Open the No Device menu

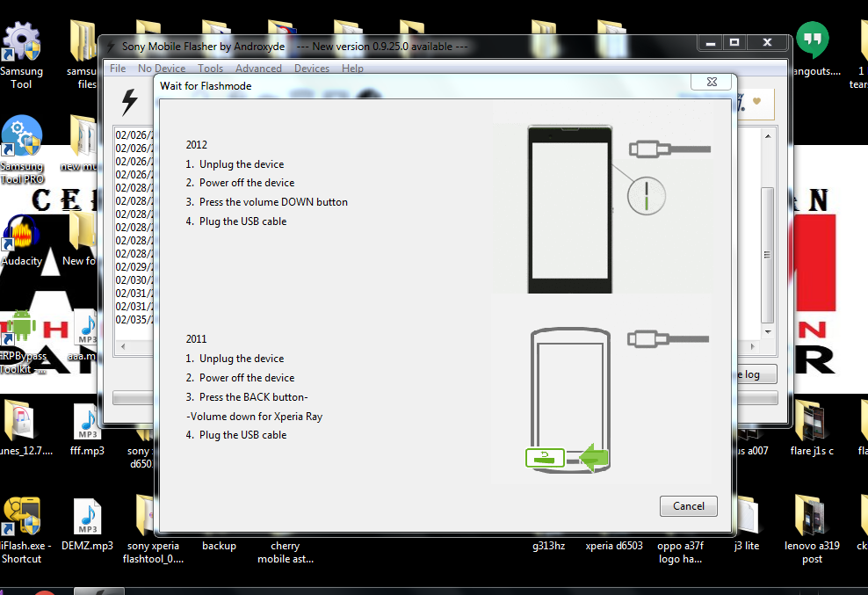[162, 69]
